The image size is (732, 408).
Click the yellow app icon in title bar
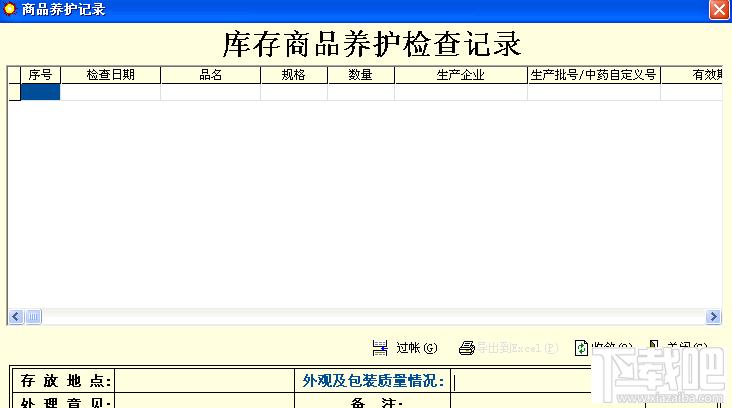(9, 9)
